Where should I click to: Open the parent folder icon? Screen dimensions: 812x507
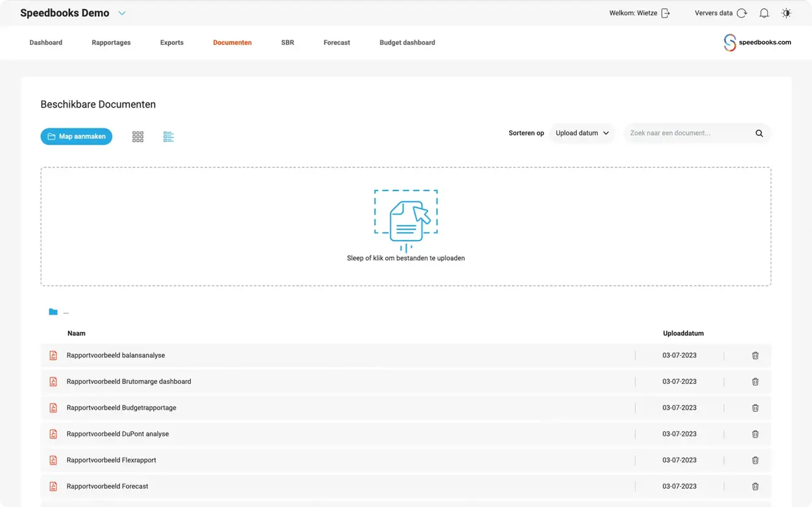coord(53,312)
